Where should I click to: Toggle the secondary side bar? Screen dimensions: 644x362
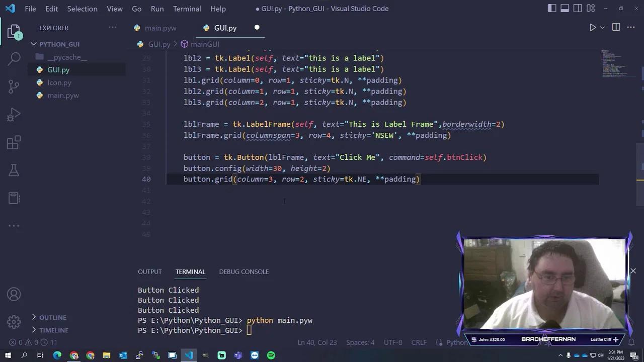pos(578,8)
